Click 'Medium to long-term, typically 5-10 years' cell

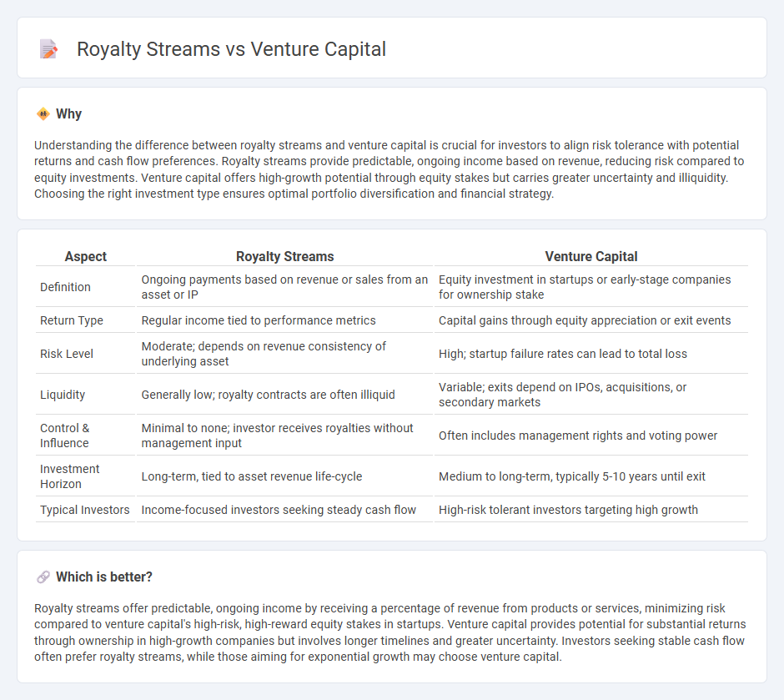point(591,476)
